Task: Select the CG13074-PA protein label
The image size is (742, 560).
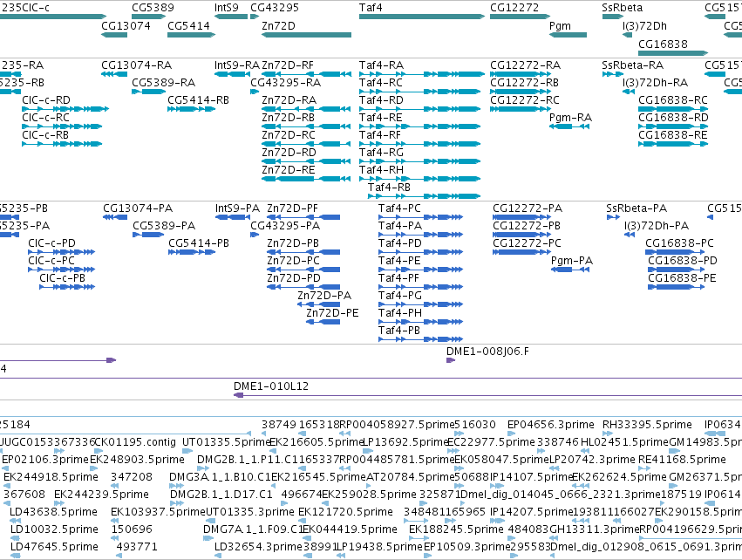Action: tap(138, 208)
